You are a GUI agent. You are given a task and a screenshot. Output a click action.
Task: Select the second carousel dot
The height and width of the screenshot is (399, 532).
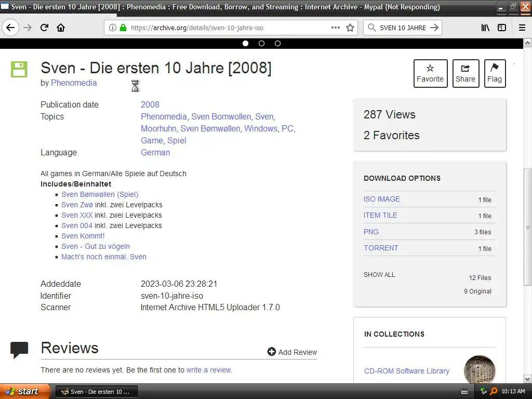(x=262, y=44)
